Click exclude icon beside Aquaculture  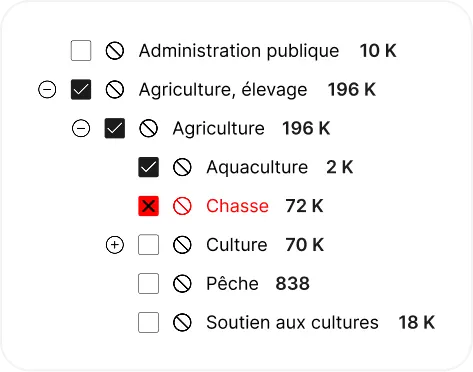(182, 167)
